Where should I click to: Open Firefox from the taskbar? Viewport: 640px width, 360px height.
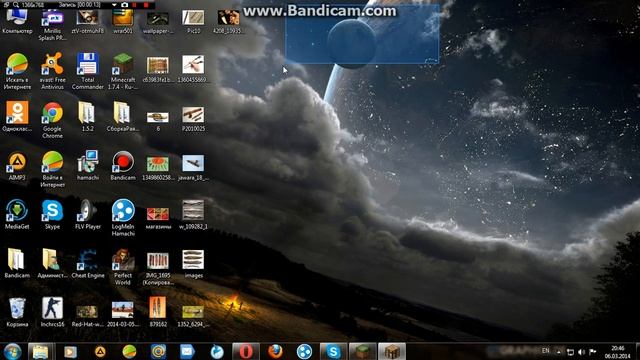pos(276,351)
